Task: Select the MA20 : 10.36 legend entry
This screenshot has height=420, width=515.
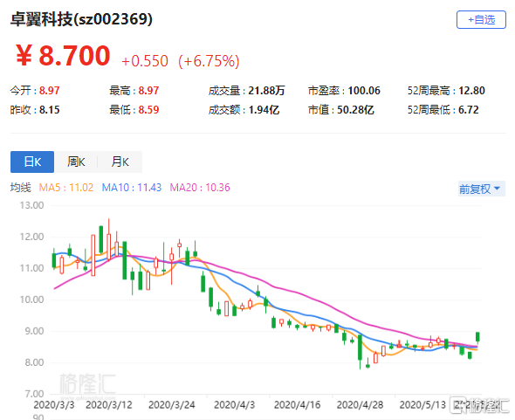Action: (200, 188)
